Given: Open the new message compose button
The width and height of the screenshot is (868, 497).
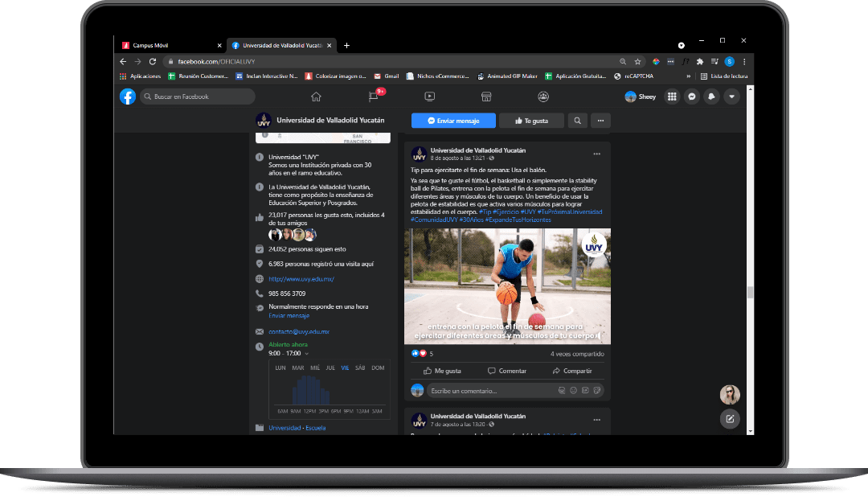Looking at the screenshot, I should (x=730, y=419).
